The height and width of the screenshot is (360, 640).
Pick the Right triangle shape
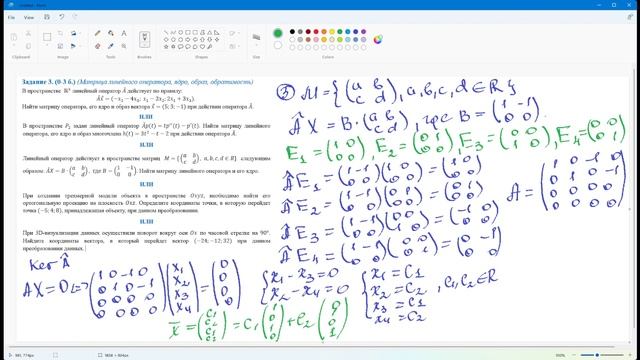pyautogui.click(x=217, y=32)
